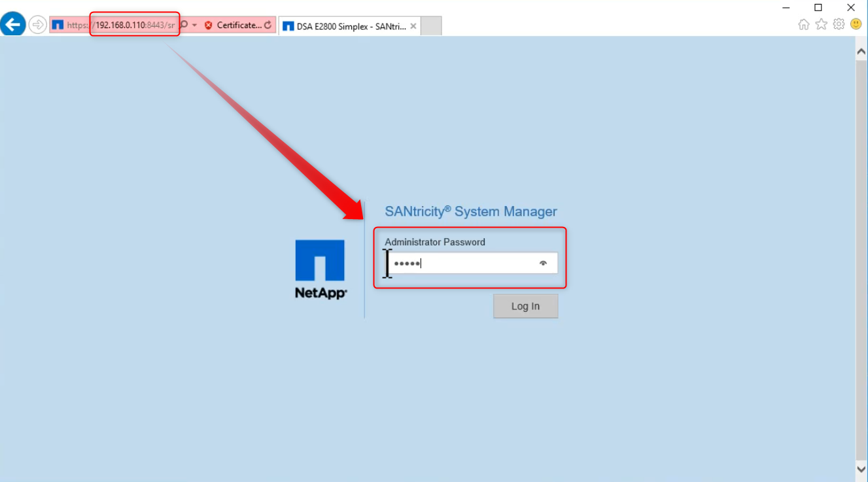The image size is (868, 482).
Task: Refresh the page with the reload icon
Action: (x=268, y=25)
